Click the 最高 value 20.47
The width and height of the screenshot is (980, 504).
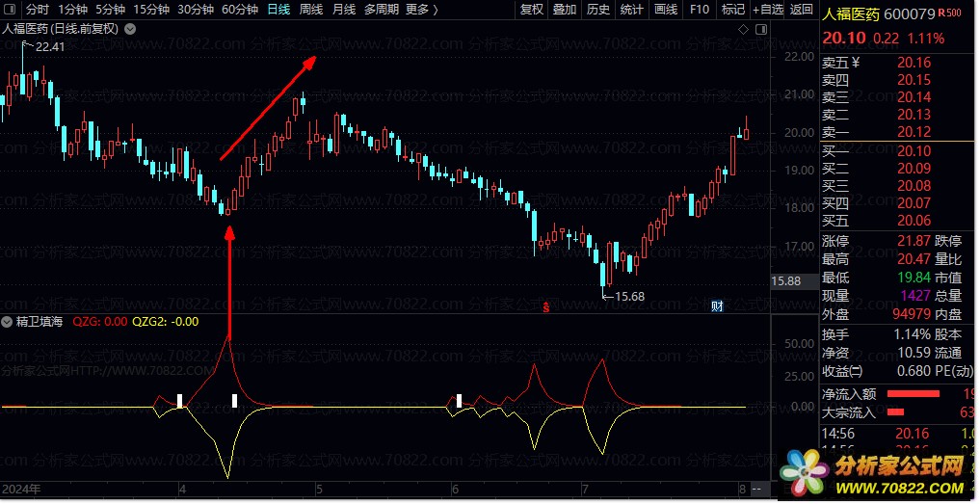(914, 259)
